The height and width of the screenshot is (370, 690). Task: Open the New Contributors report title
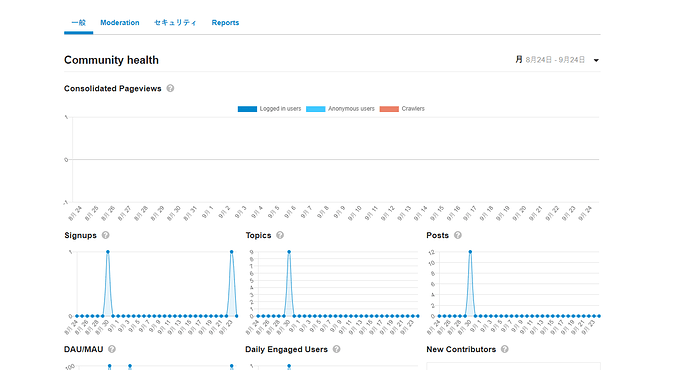point(461,349)
